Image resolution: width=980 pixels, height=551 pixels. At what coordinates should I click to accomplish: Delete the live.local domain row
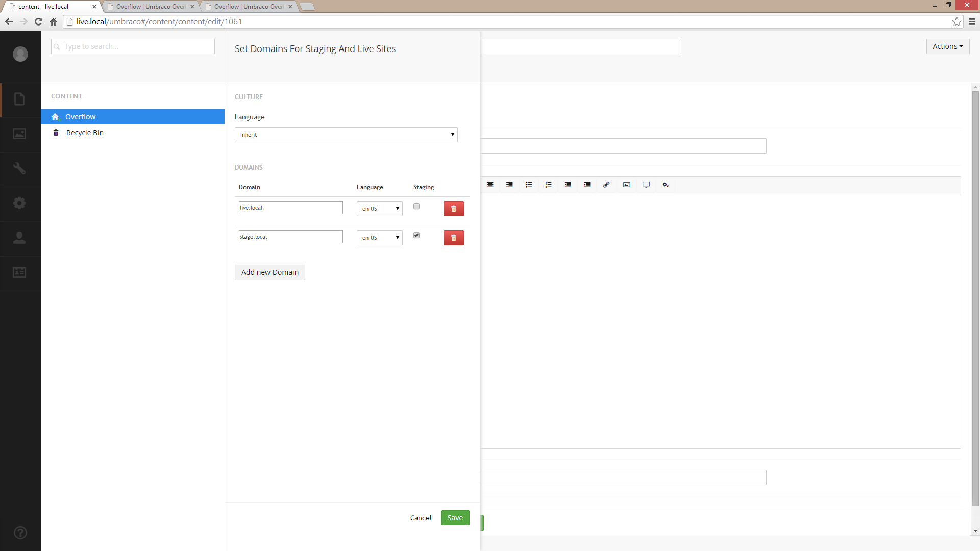click(x=454, y=209)
